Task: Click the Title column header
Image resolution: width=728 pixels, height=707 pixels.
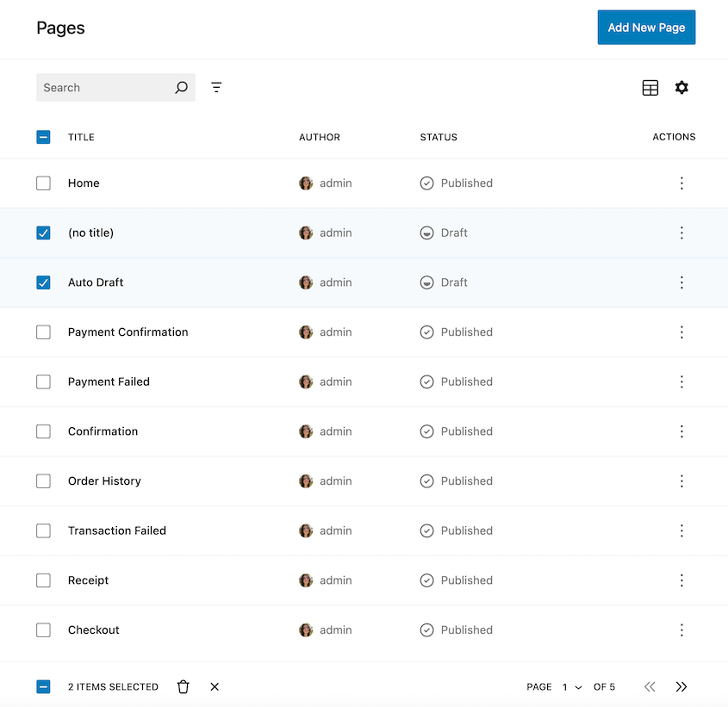Action: tap(81, 137)
